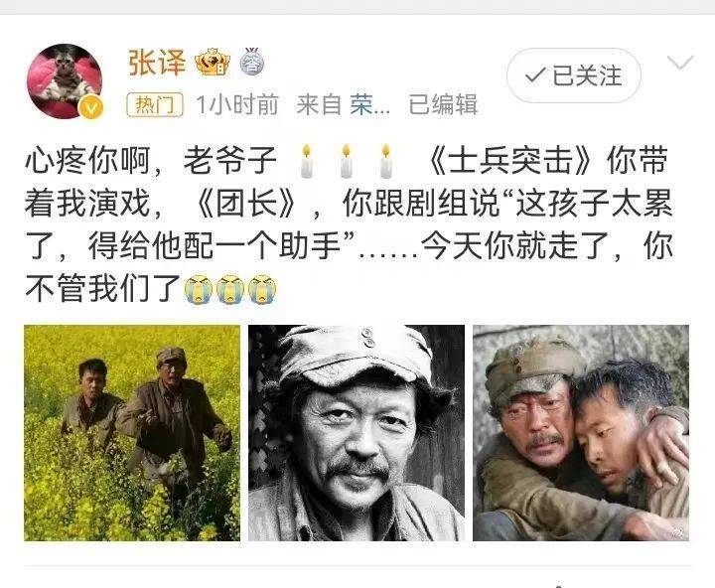
Task: Open the 张译 username link
Action: point(157,63)
